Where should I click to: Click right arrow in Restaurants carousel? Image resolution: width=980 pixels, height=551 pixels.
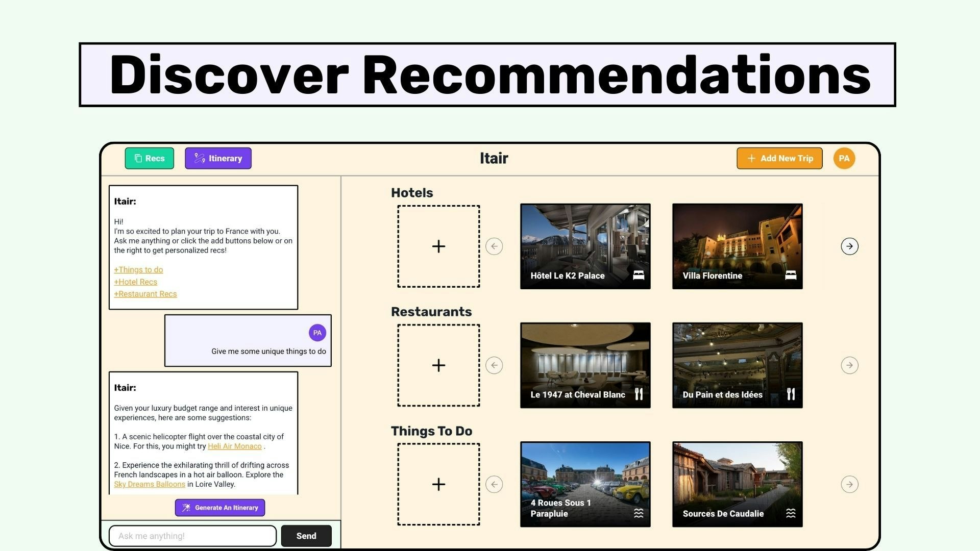click(x=849, y=365)
